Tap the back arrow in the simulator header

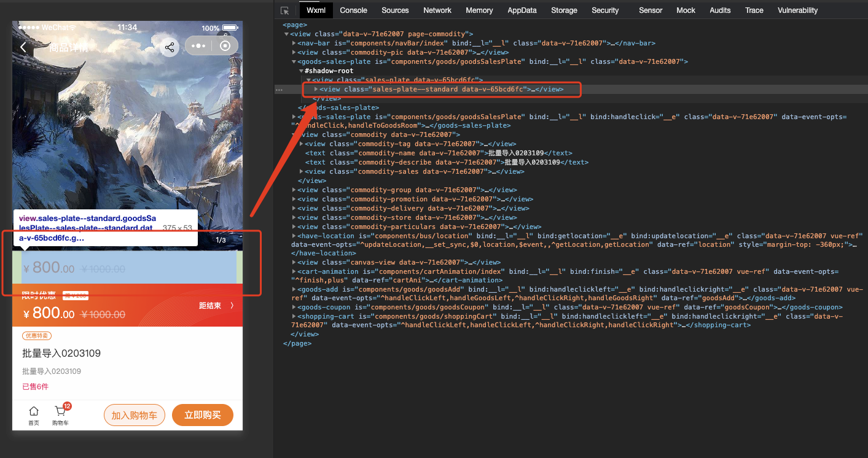tap(23, 47)
